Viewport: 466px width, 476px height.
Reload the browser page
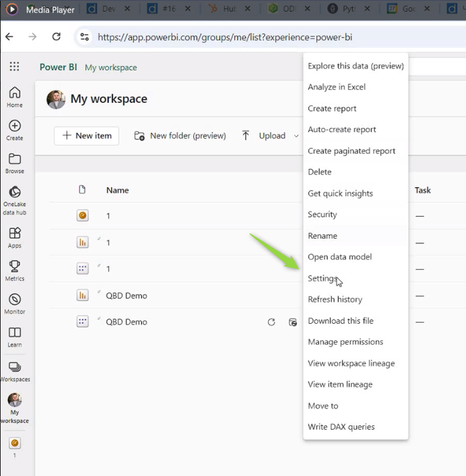pos(56,36)
